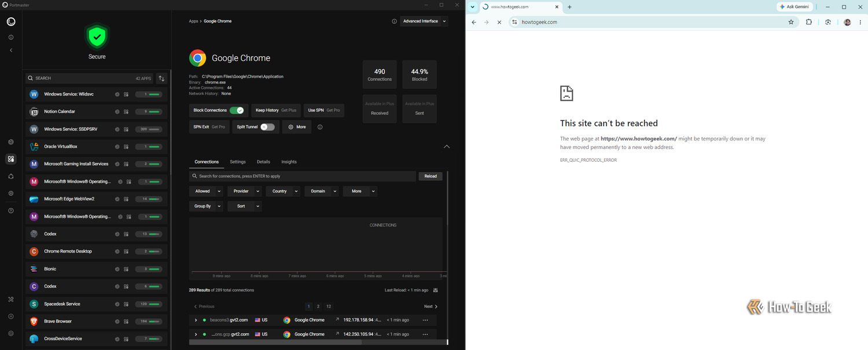Open Group By dropdown
The height and width of the screenshot is (350, 868).
(x=206, y=206)
